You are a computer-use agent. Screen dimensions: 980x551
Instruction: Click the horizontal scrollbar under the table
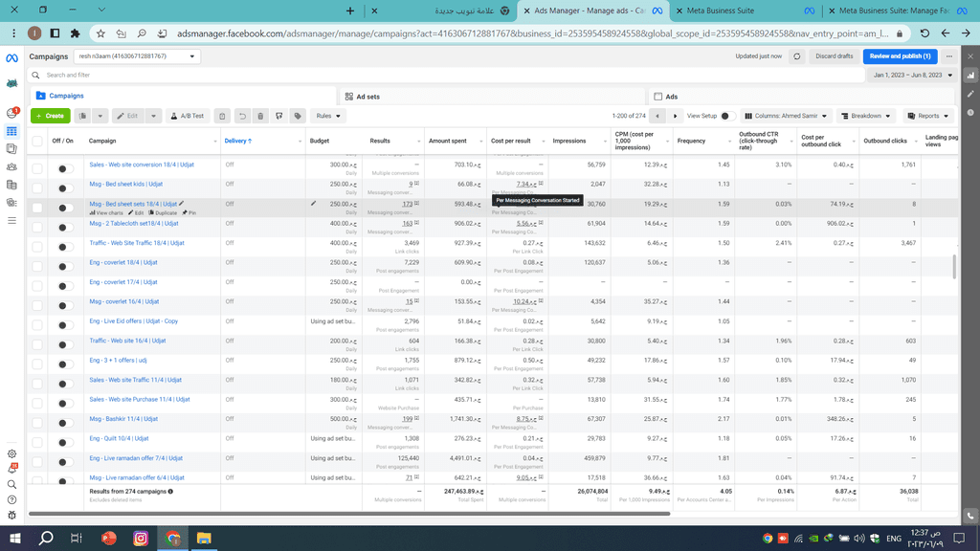349,514
